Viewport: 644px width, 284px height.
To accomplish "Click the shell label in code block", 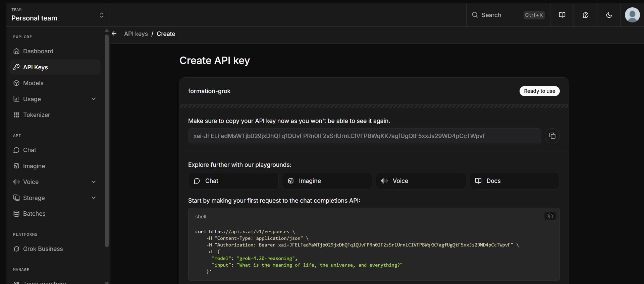I will pyautogui.click(x=201, y=217).
